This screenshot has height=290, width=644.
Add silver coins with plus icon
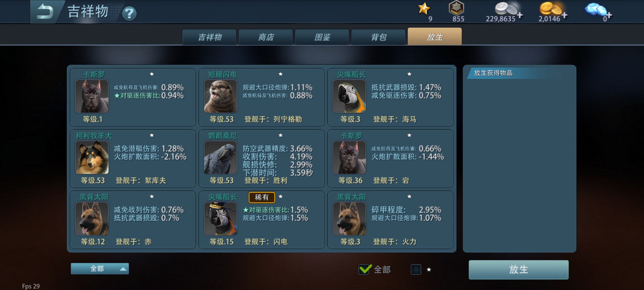520,15
